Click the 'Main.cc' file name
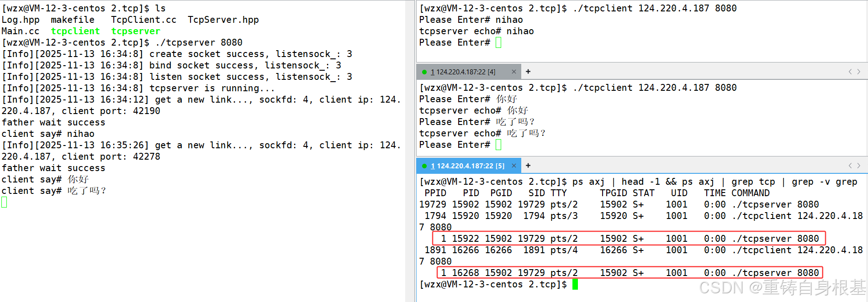The height and width of the screenshot is (302, 868). [x=21, y=31]
